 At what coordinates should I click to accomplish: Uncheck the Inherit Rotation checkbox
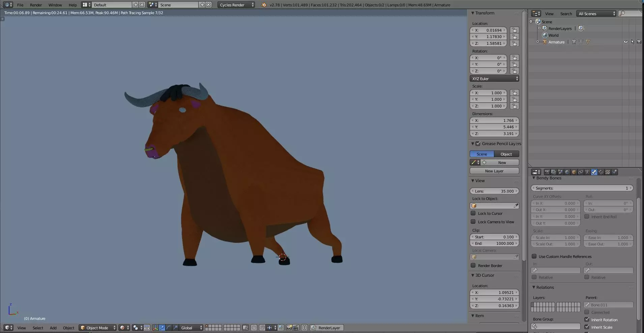pyautogui.click(x=587, y=320)
